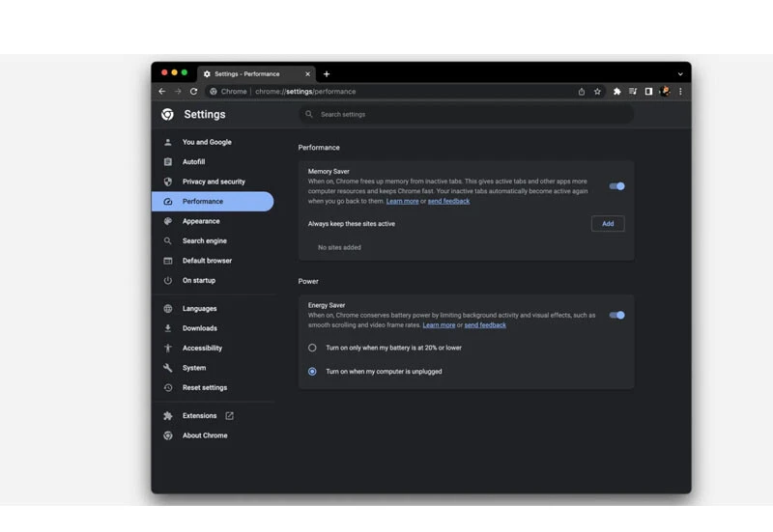Click the globe icon beside Languages
The width and height of the screenshot is (773, 532).
tap(167, 308)
